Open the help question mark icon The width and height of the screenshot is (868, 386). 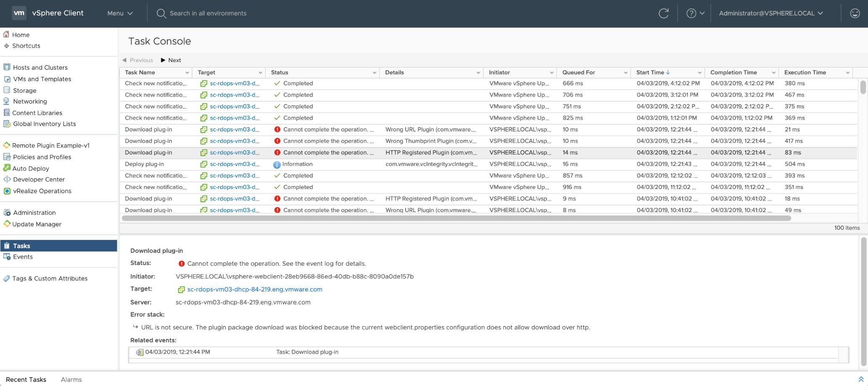tap(691, 13)
